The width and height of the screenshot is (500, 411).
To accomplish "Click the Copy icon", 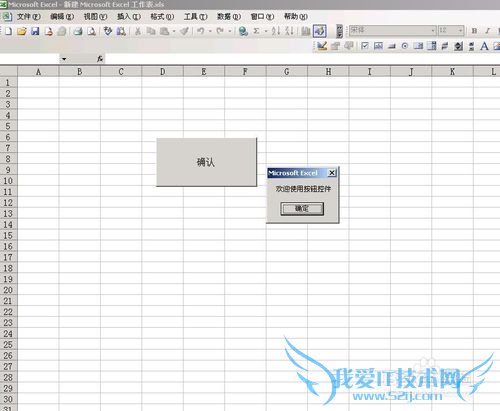I will 151,31.
